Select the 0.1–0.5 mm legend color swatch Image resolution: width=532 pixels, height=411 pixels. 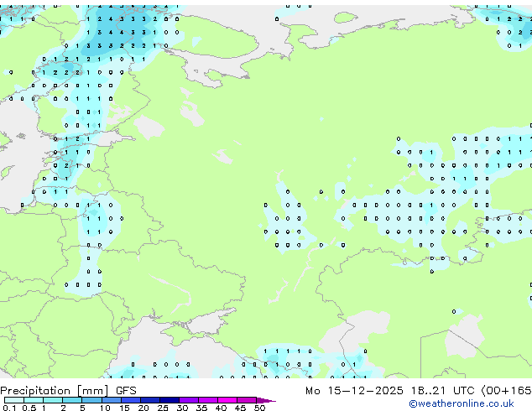[14, 400]
